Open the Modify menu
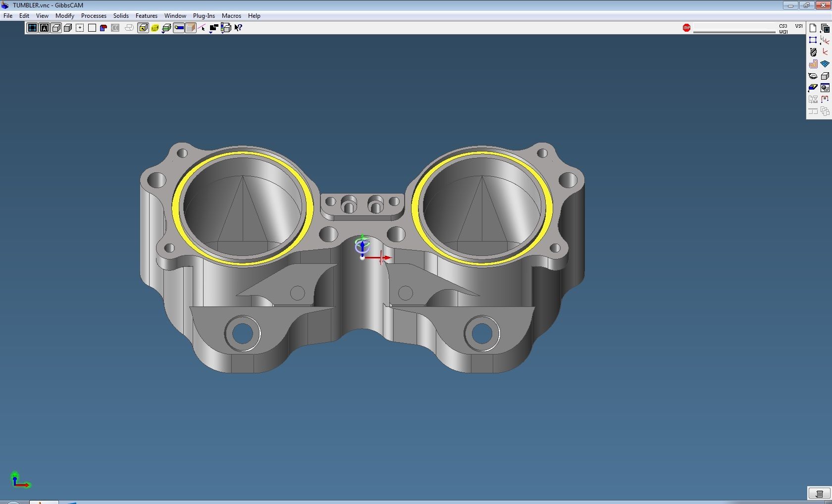 [65, 16]
